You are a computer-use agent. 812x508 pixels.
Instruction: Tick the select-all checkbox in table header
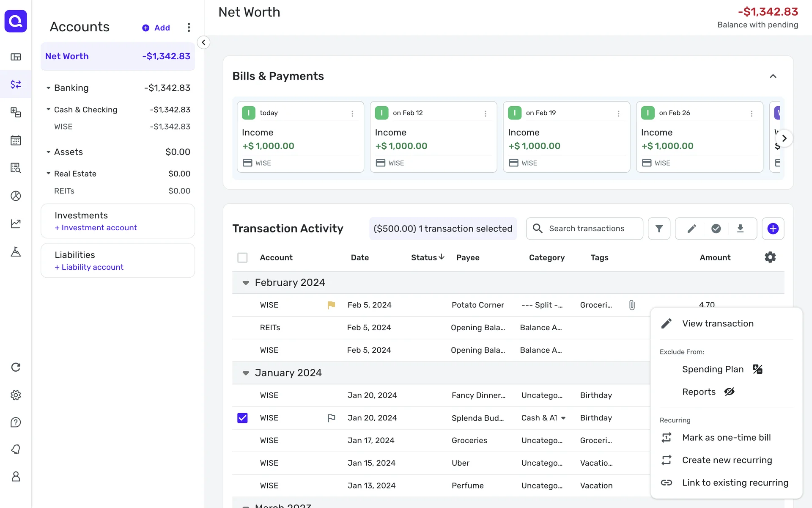(242, 257)
